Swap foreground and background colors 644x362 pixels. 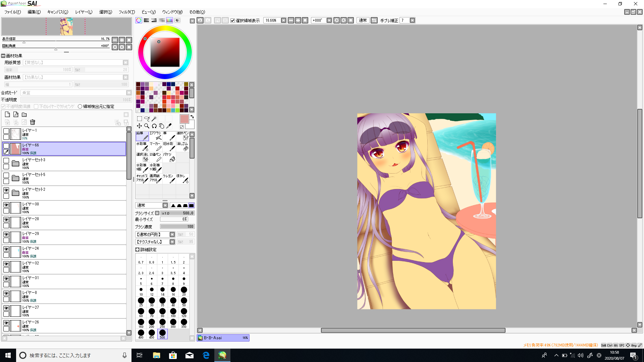tap(192, 117)
